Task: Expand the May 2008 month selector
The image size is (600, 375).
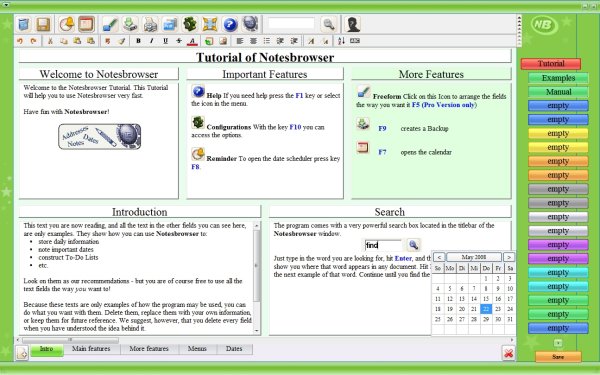Action: pyautogui.click(x=474, y=257)
